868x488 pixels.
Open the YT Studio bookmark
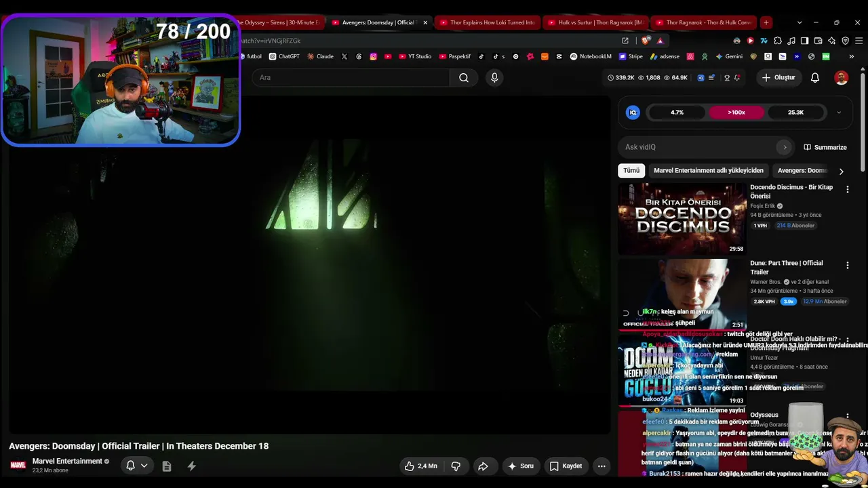pyautogui.click(x=415, y=56)
